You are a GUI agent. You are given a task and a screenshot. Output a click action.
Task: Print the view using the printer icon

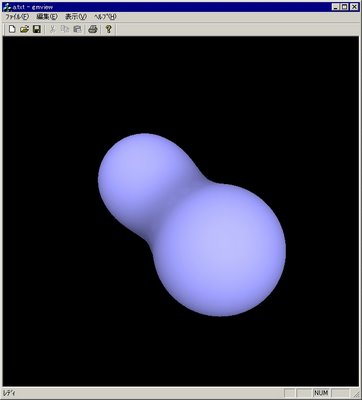(x=93, y=29)
